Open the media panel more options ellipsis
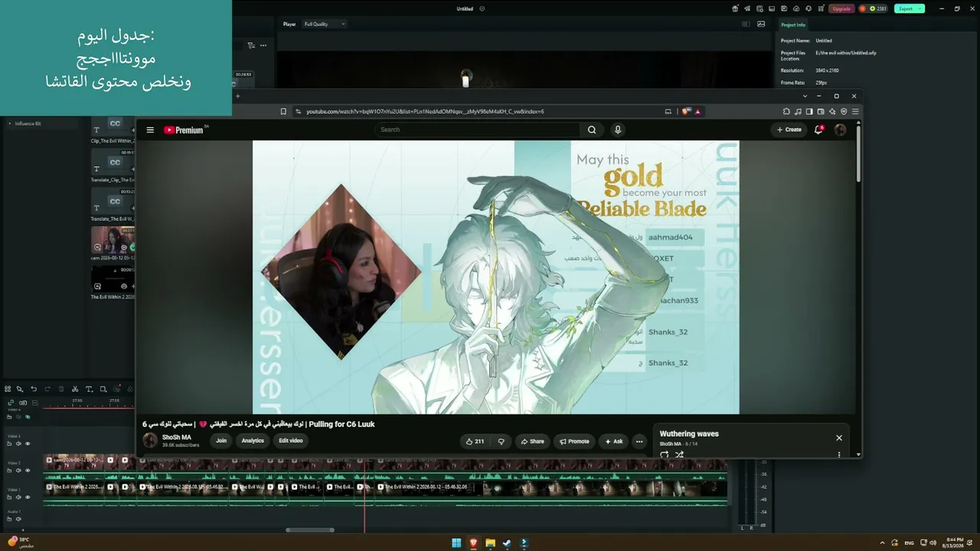Image resolution: width=980 pixels, height=551 pixels. pyautogui.click(x=263, y=45)
